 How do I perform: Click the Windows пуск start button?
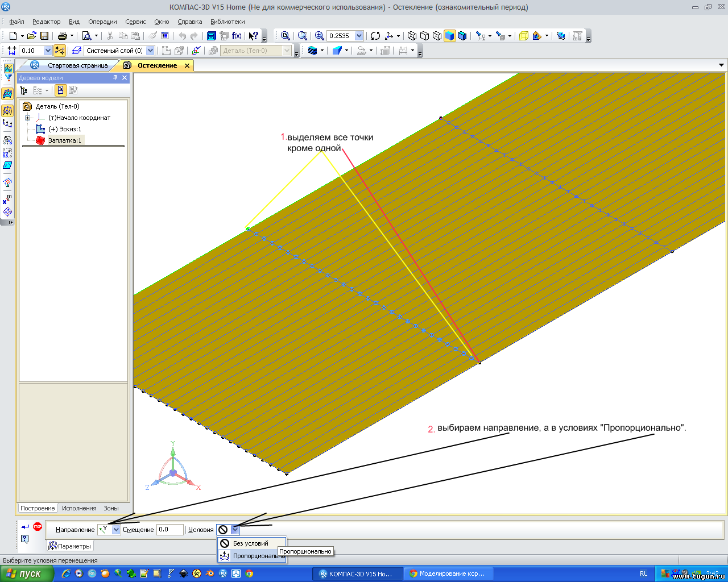coord(27,573)
